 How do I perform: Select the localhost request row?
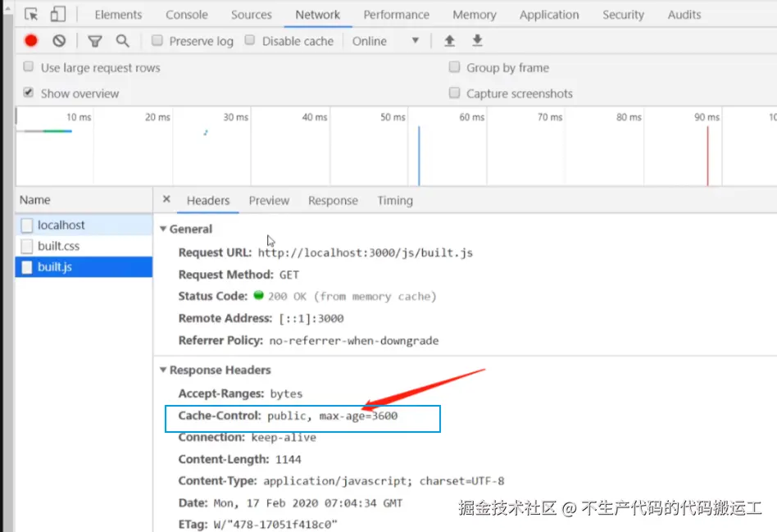coord(84,225)
